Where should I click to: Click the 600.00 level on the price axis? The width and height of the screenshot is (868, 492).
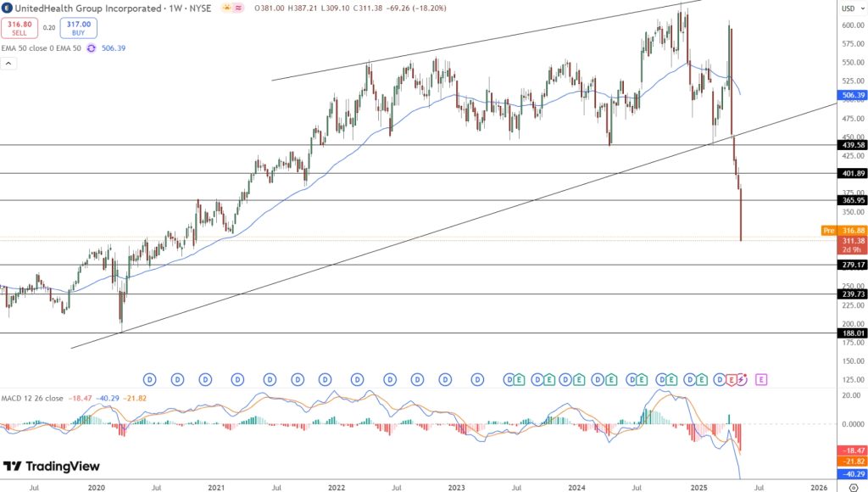point(854,25)
